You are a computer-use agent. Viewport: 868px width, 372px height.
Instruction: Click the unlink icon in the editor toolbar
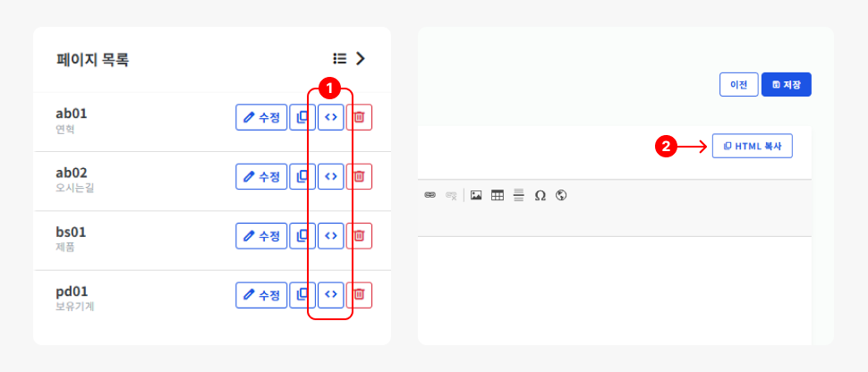451,195
